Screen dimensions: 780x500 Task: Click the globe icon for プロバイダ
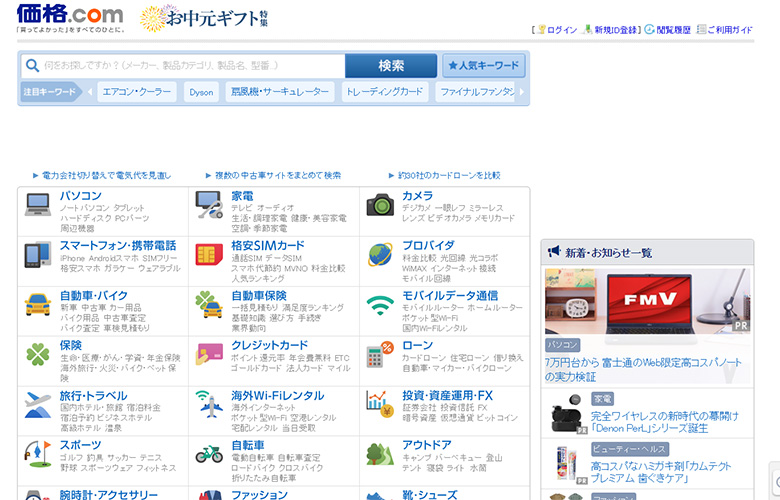tap(380, 255)
